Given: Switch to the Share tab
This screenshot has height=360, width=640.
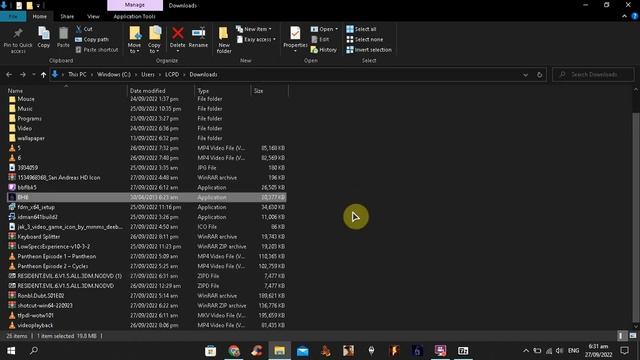Looking at the screenshot, I should click(67, 16).
